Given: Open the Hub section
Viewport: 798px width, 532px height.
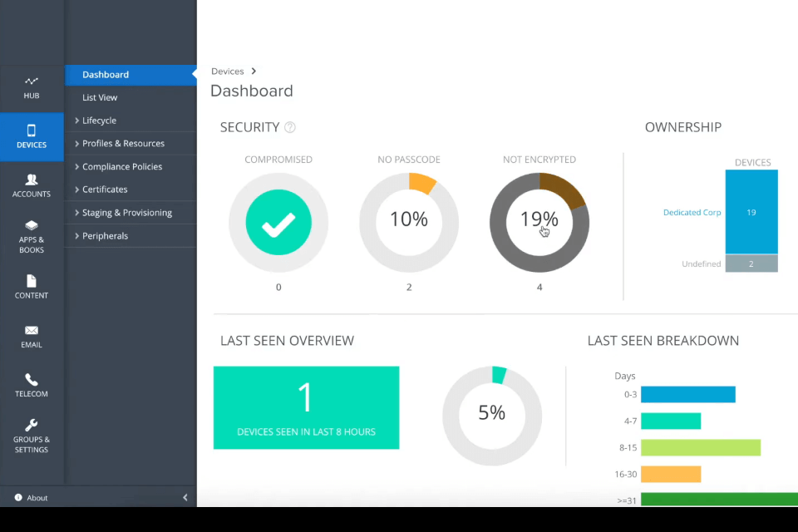Looking at the screenshot, I should click(x=32, y=87).
